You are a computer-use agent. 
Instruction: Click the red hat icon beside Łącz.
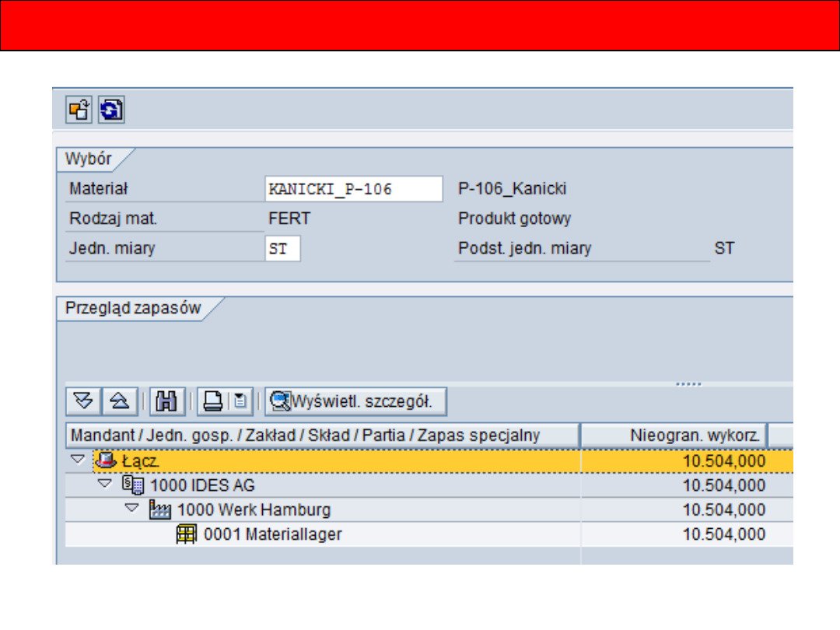(104, 460)
